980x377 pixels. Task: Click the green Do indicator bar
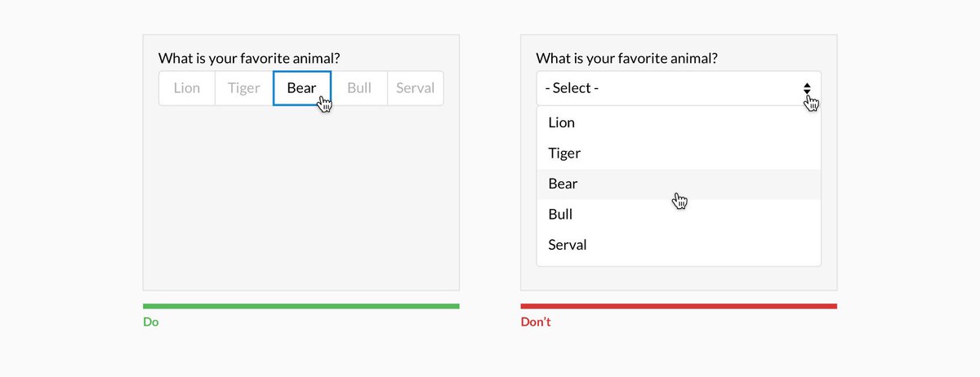(x=301, y=306)
